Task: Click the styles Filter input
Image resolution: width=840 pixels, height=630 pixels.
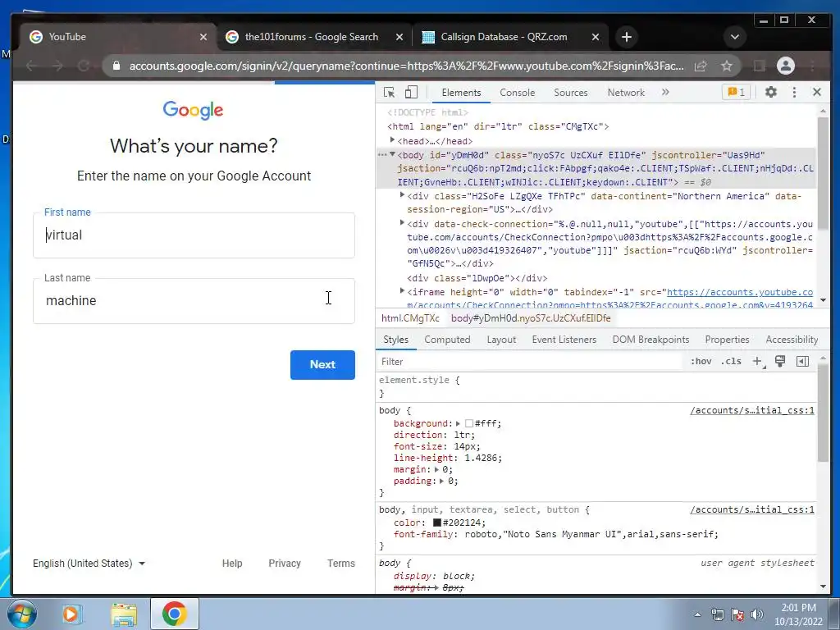Action: [x=531, y=362]
